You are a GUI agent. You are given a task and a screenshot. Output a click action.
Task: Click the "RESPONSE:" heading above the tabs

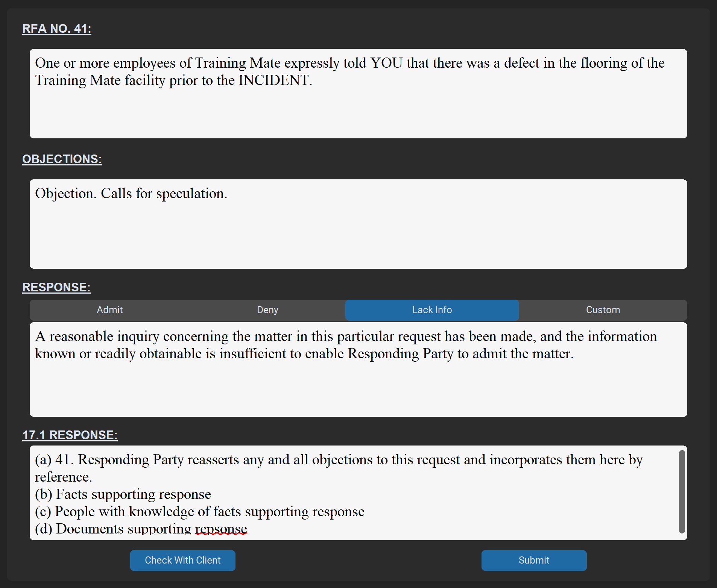[x=56, y=287]
